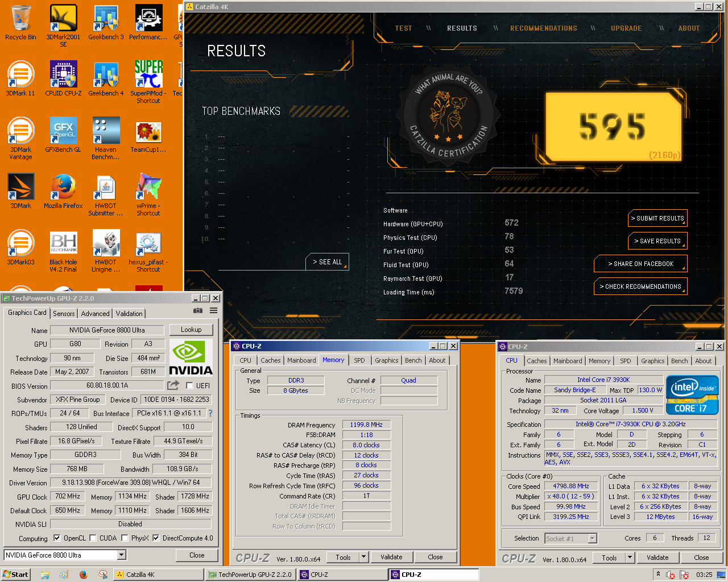
Task: Open Black Hole V4.2 Final icon
Action: click(63, 251)
